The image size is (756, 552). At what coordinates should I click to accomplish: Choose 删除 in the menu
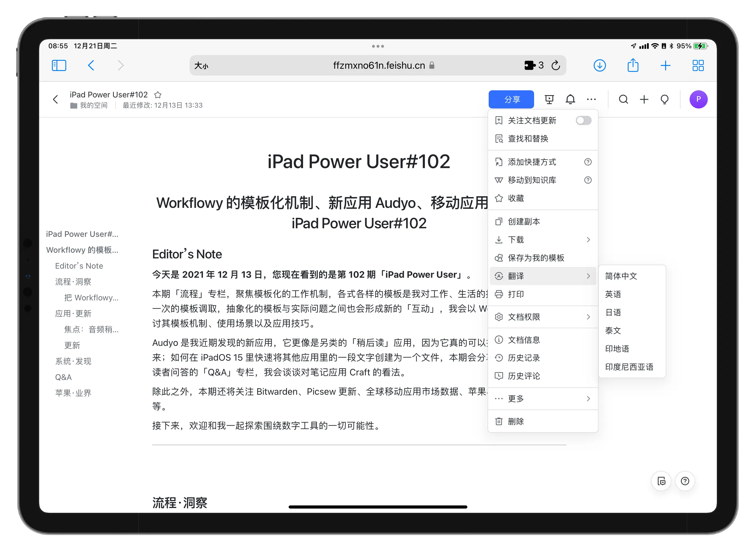click(x=543, y=421)
